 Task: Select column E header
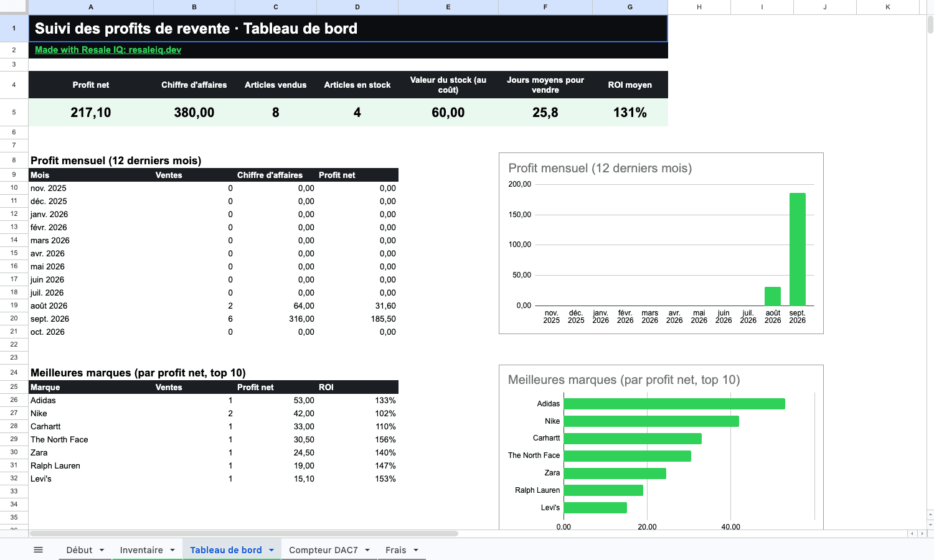click(x=448, y=7)
